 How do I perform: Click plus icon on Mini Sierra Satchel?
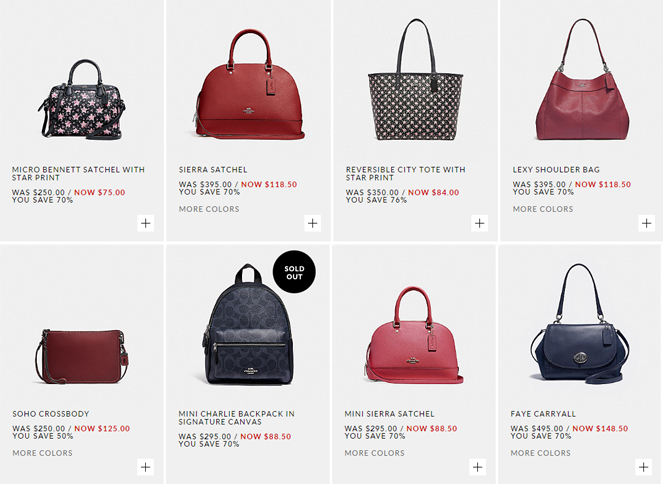pyautogui.click(x=478, y=467)
